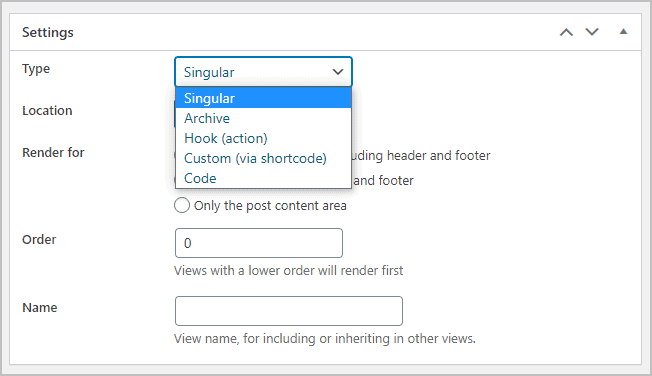Move the Settings panel down
This screenshot has width=652, height=376.
coord(592,32)
